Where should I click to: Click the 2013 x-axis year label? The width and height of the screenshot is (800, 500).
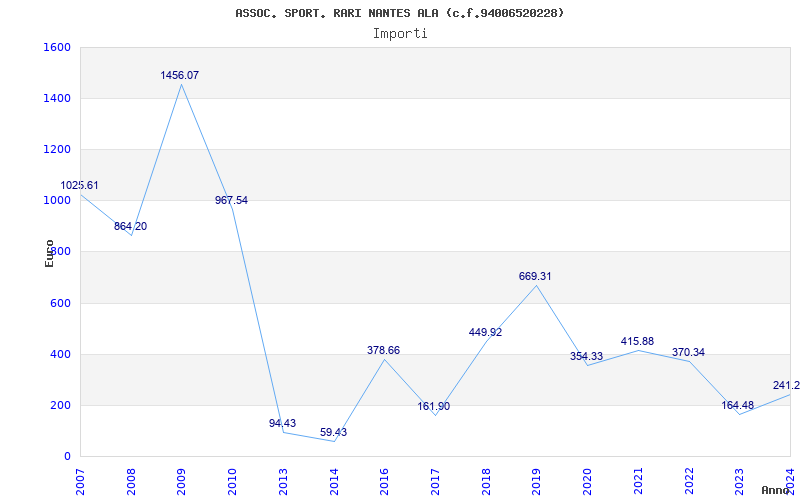coord(283,482)
